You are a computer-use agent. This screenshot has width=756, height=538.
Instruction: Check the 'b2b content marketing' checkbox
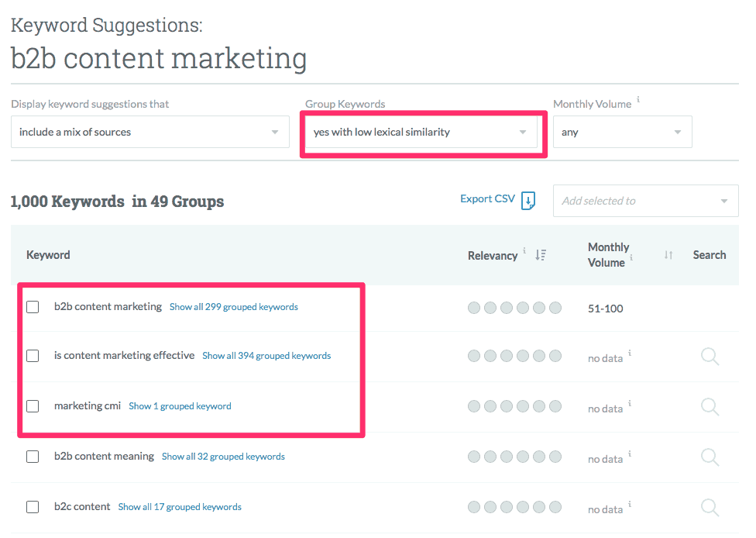point(33,307)
